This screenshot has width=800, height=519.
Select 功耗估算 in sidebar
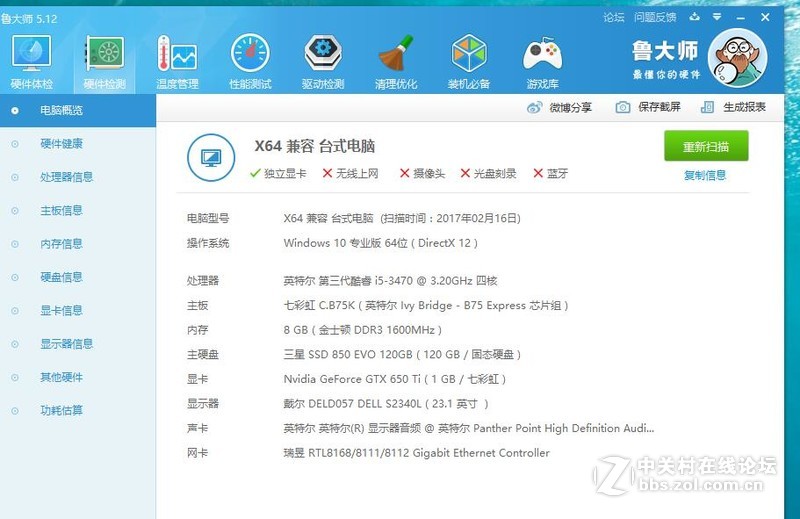coord(78,410)
